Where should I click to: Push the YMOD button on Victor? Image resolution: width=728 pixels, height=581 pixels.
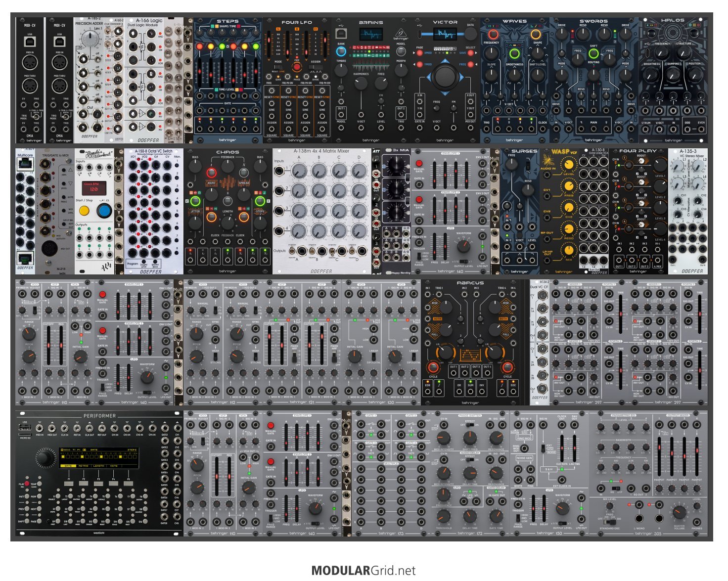tap(419, 64)
